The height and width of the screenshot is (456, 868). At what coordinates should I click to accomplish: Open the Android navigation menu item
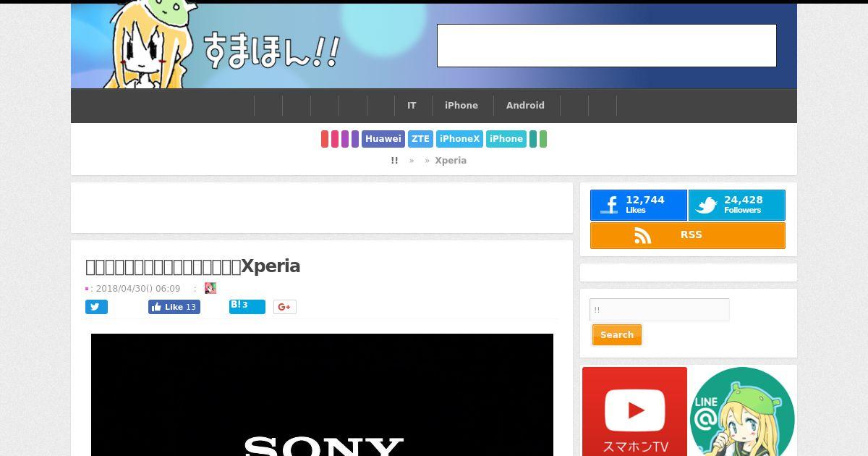pyautogui.click(x=525, y=106)
